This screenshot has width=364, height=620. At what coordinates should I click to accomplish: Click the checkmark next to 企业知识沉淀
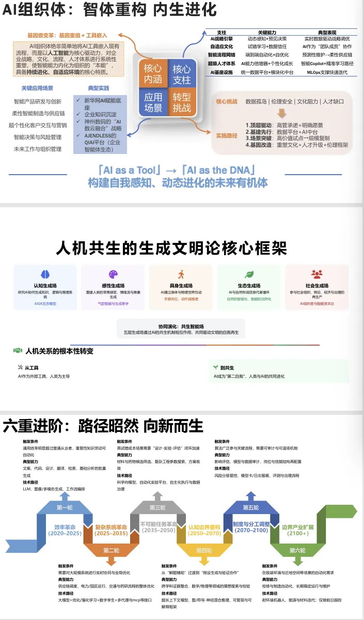(77, 114)
